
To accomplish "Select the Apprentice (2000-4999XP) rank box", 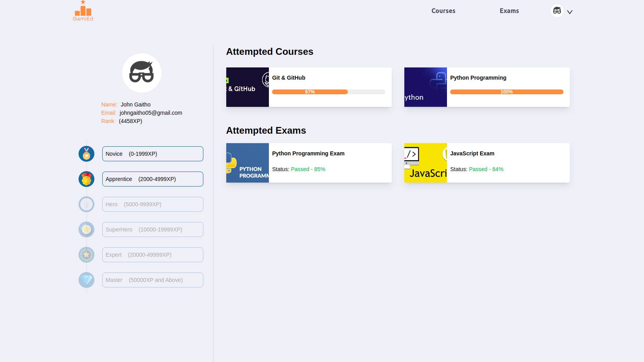I will tap(153, 179).
